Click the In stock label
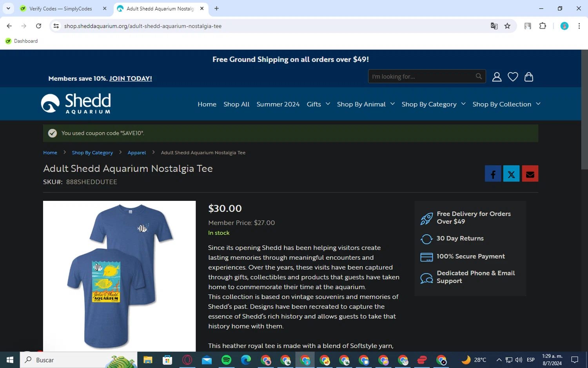 click(x=219, y=233)
